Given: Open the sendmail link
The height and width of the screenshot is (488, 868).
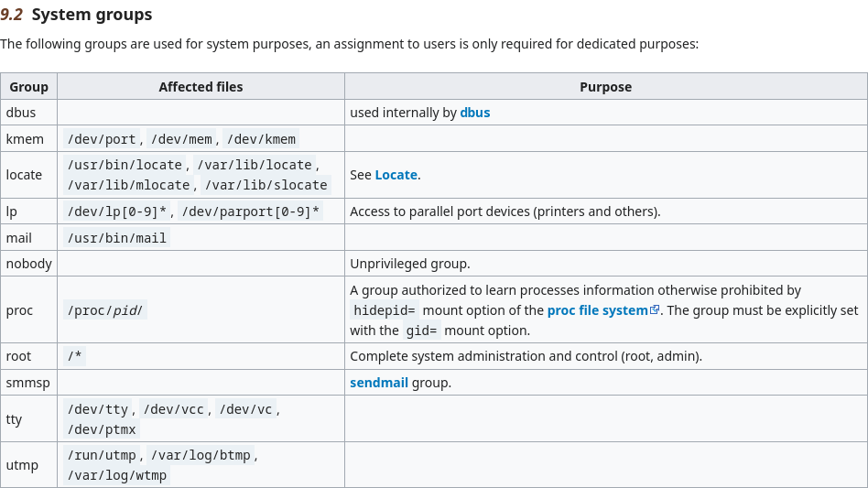Looking at the screenshot, I should pyautogui.click(x=379, y=383).
